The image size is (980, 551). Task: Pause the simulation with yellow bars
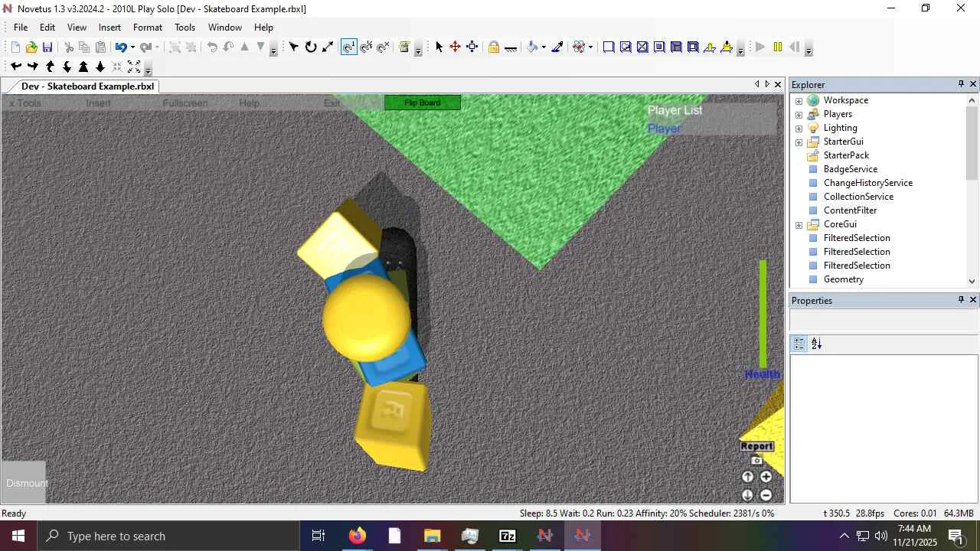[778, 47]
